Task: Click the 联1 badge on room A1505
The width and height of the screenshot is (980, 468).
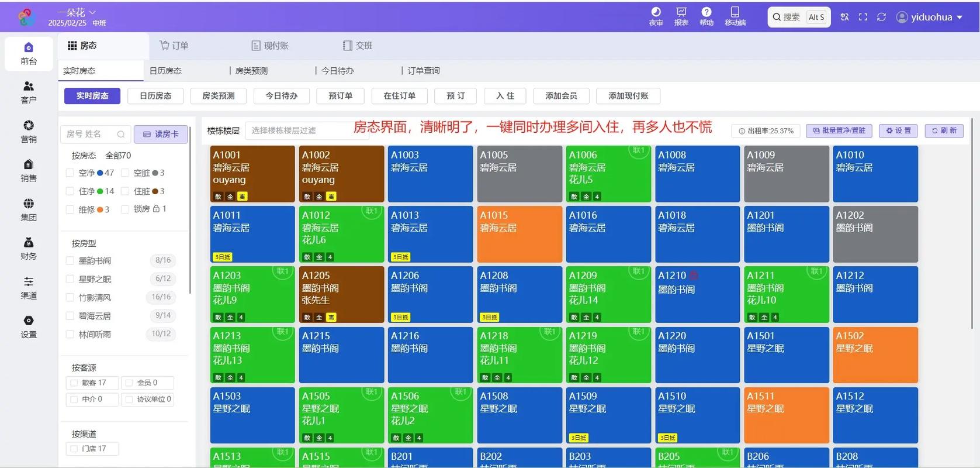Action: click(371, 392)
